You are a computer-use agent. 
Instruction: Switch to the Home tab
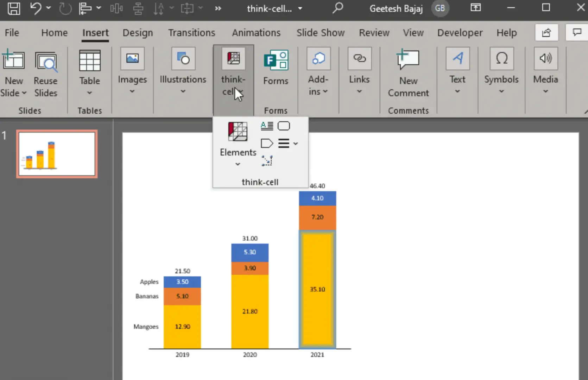tap(54, 33)
